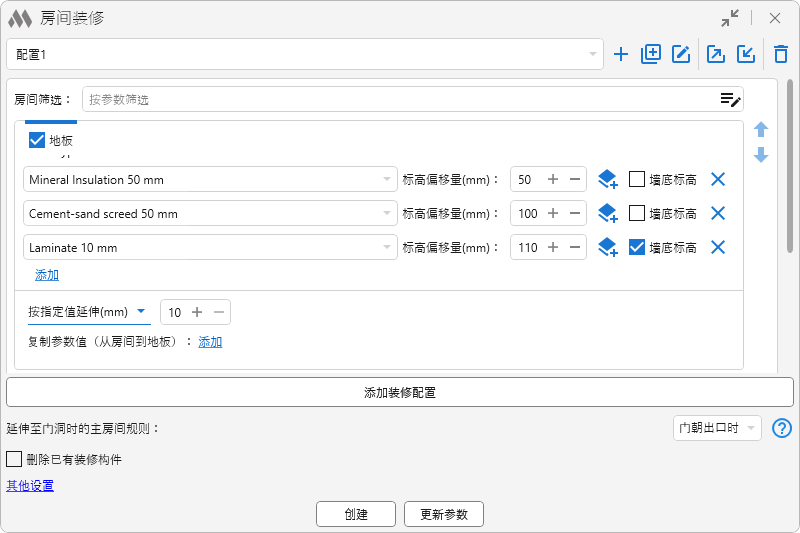Image resolution: width=800 pixels, height=533 pixels.
Task: Check the 删除已有装修构件 checkbox
Action: (x=15, y=459)
